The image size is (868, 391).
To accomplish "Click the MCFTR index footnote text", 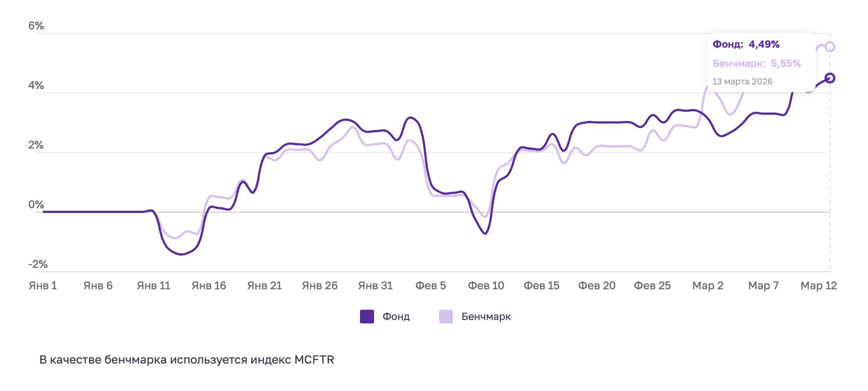I will point(187,360).
